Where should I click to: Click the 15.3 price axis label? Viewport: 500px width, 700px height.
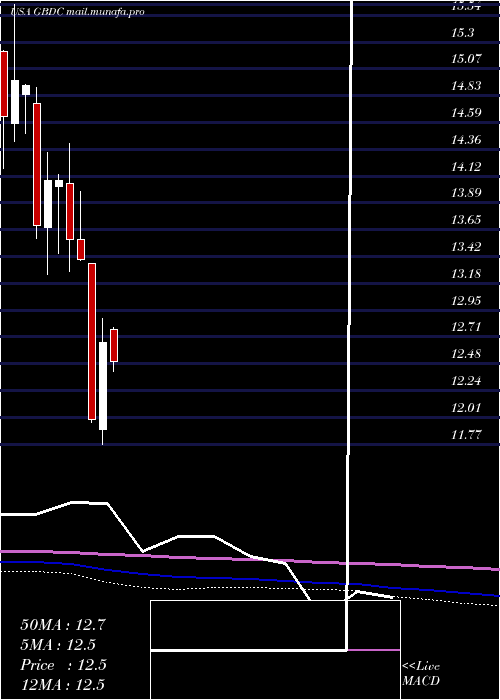tap(462, 33)
